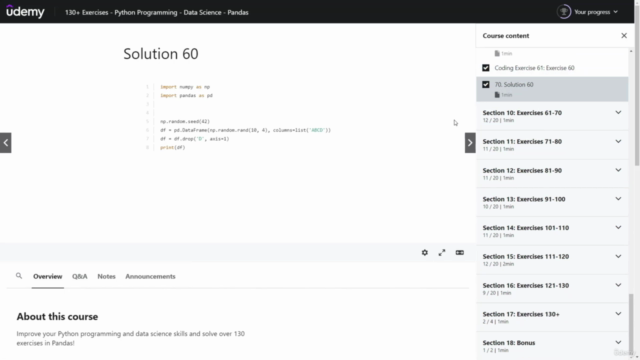The width and height of the screenshot is (640, 360).
Task: Toggle expanded theater view icon
Action: [460, 253]
